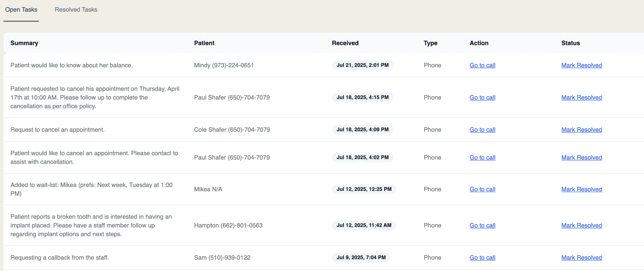Click the Patient column header
Screen dimensions: 644x271
pyautogui.click(x=204, y=43)
